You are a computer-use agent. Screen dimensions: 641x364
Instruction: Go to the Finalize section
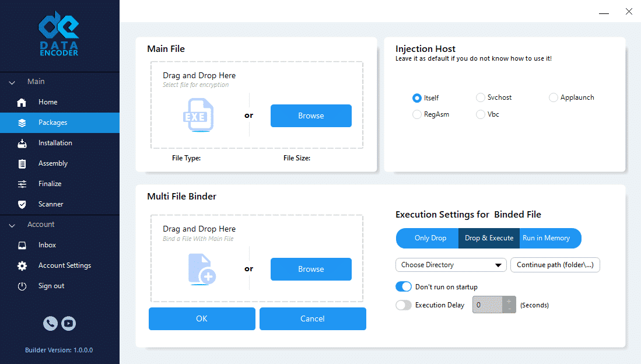click(x=59, y=184)
